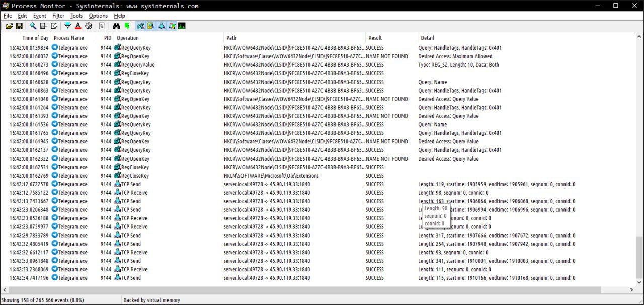The width and height of the screenshot is (644, 305).
Task: Select the HKLM\SOFTWARE\Microsoft\Ole\Extensions path cell
Action: 271,176
